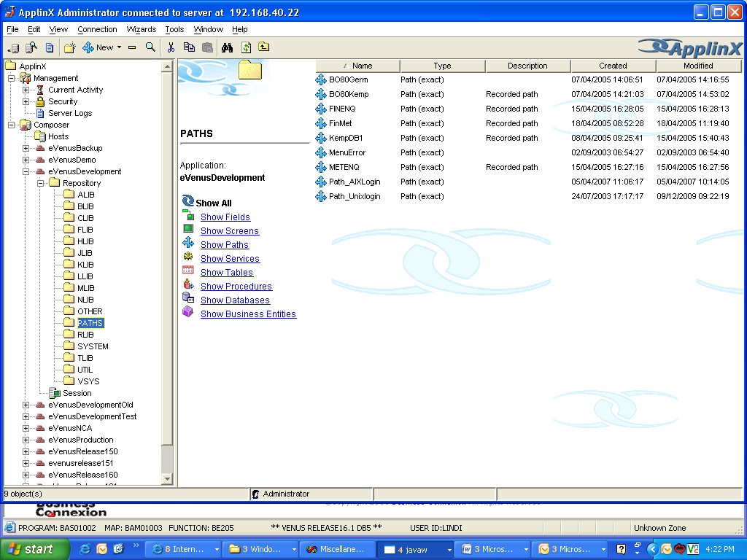This screenshot has height=560, width=747.
Task: Open the Internet Explorer taskbar group
Action: (185, 550)
